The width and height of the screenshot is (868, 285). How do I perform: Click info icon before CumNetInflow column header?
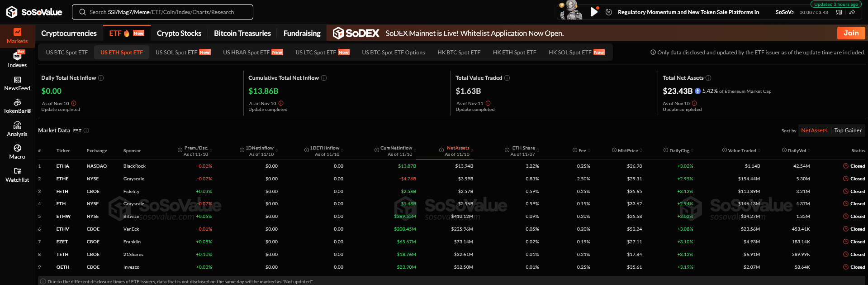pos(377,150)
